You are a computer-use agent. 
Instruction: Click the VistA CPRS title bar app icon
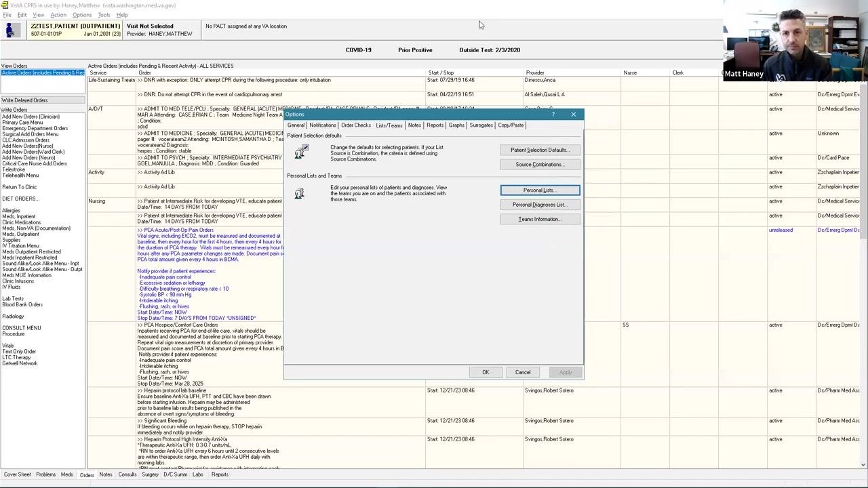click(x=4, y=5)
